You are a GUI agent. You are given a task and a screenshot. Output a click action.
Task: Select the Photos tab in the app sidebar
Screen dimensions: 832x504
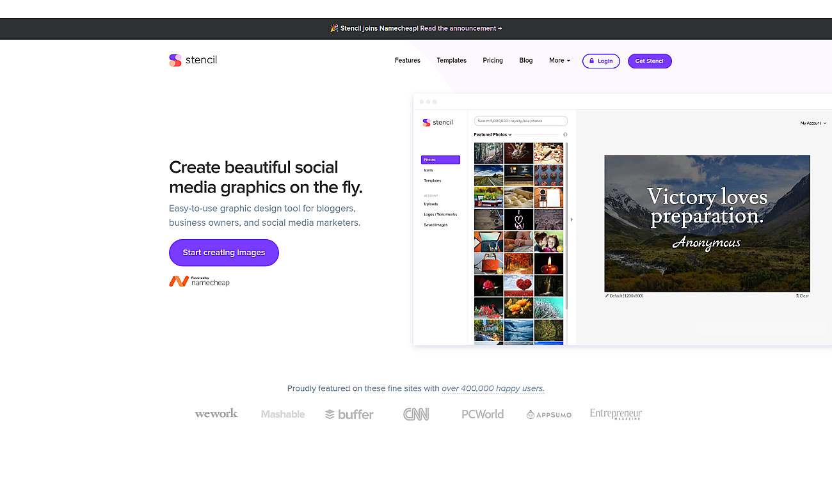tap(440, 160)
